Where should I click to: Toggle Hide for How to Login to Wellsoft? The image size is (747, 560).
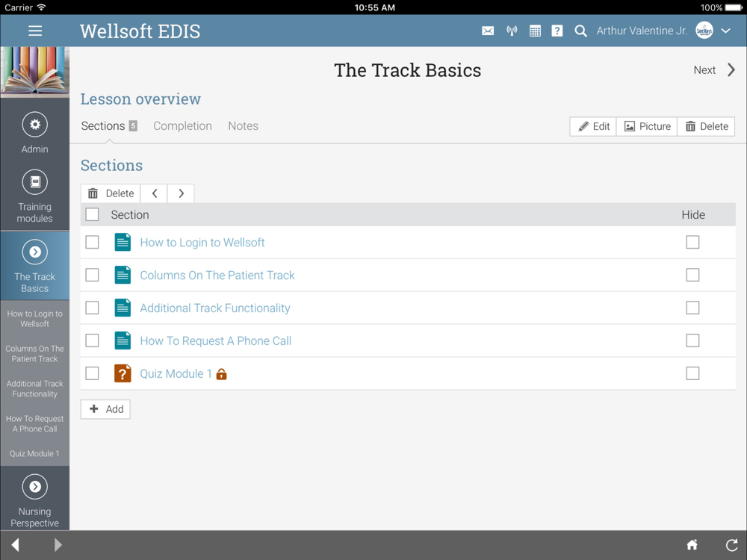click(x=692, y=242)
